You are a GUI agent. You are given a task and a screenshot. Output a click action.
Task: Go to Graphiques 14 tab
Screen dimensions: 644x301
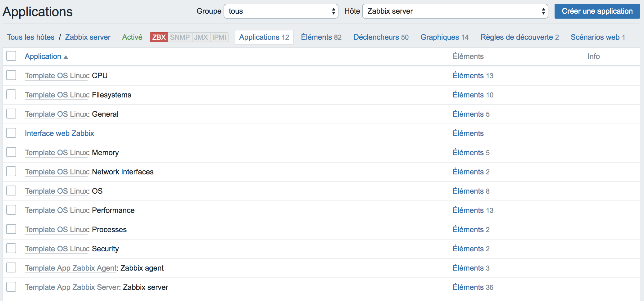click(x=444, y=37)
